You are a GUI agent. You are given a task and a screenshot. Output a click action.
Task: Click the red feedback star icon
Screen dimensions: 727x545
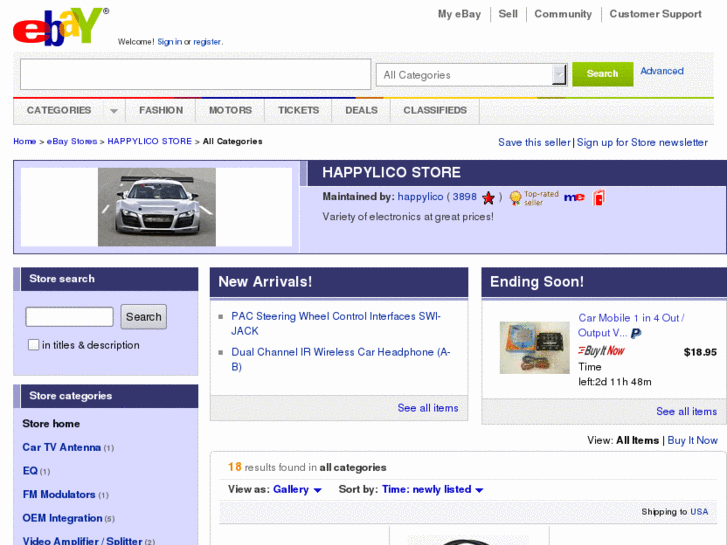pos(488,198)
